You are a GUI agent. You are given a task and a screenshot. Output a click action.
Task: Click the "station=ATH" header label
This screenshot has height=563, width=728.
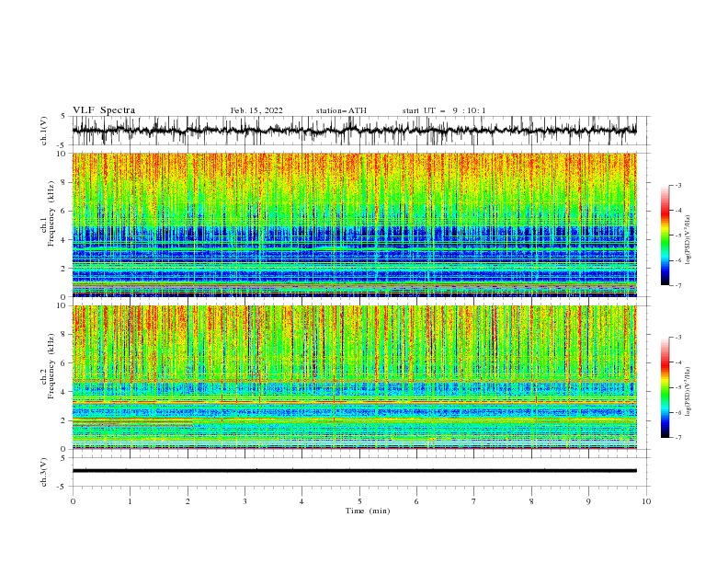[341, 110]
